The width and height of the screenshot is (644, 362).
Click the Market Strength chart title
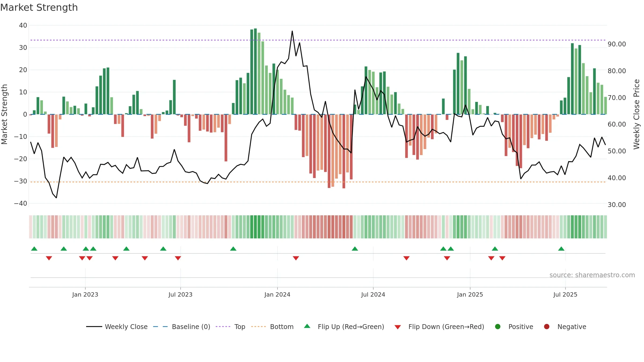pyautogui.click(x=39, y=8)
